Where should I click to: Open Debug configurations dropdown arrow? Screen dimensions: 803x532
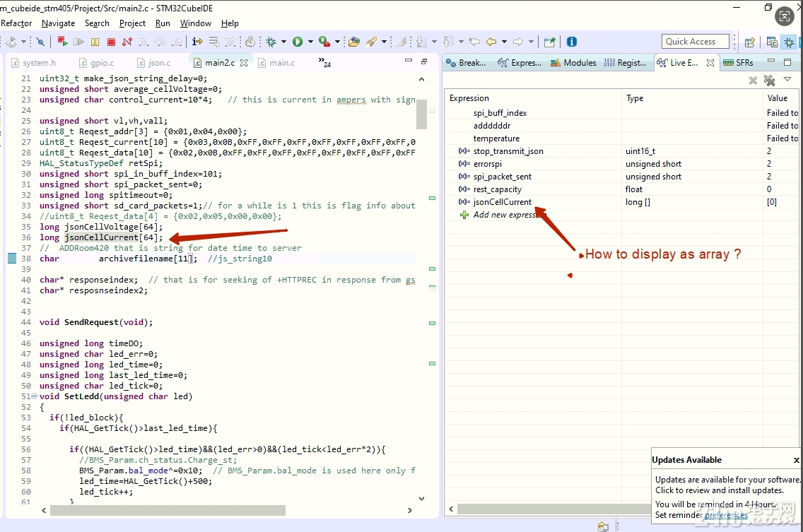click(x=283, y=42)
